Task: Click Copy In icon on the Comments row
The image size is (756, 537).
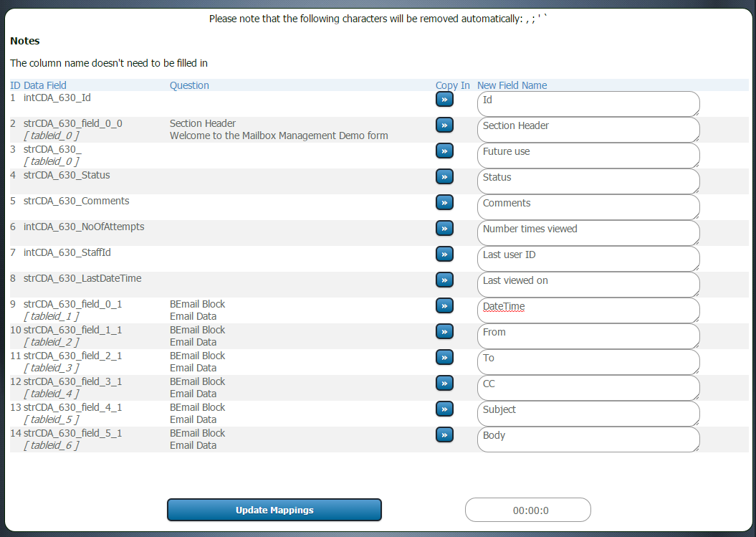Action: [x=444, y=202]
